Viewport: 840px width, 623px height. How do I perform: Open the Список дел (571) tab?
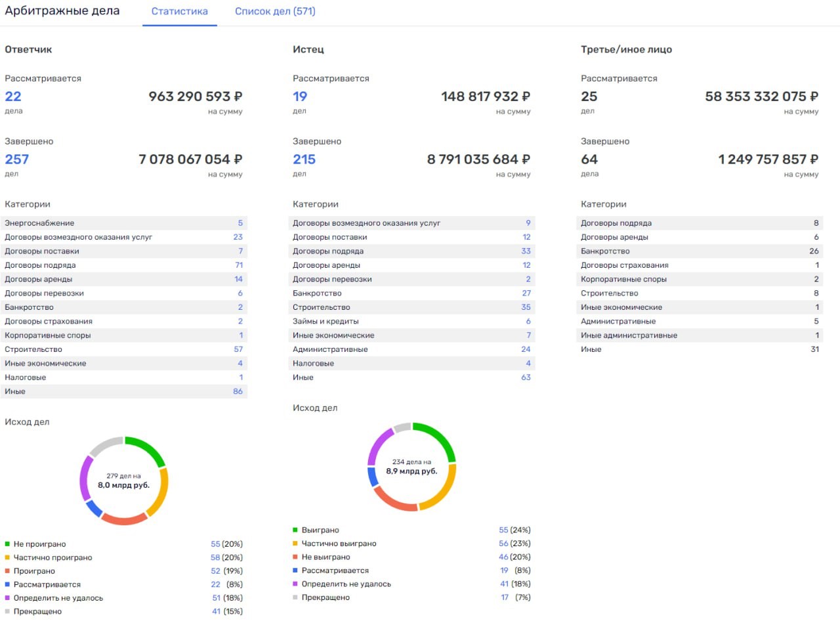[x=275, y=12]
